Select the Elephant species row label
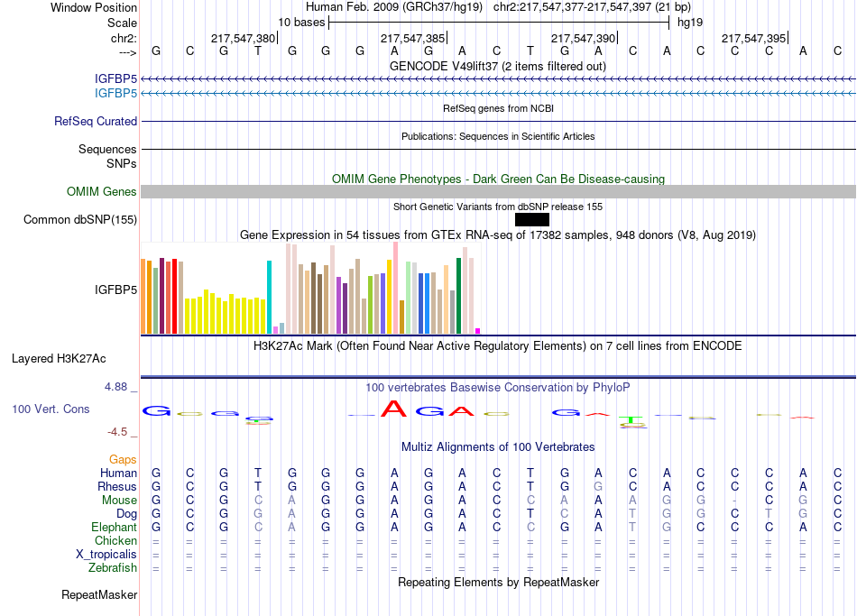Image resolution: width=857 pixels, height=616 pixels. [x=114, y=527]
